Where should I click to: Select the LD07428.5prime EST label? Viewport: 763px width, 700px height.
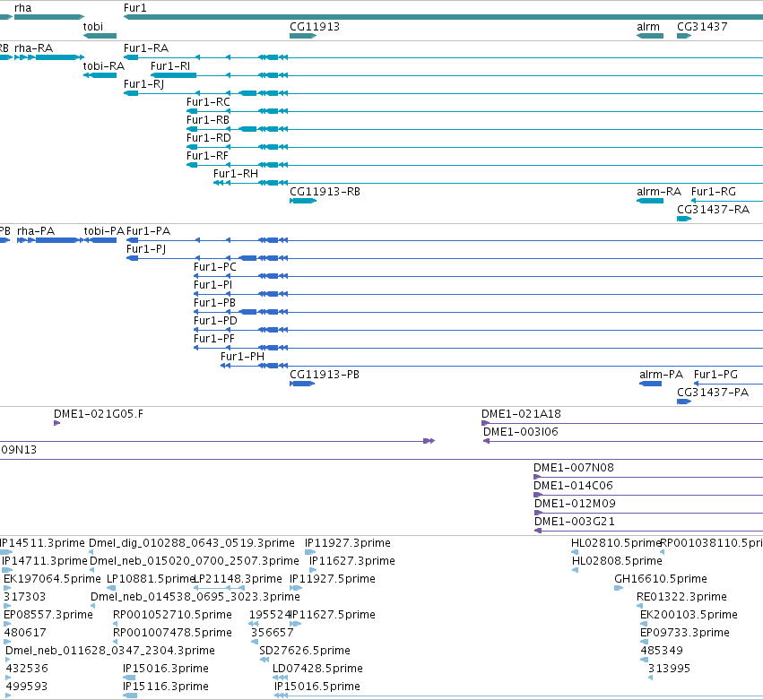pyautogui.click(x=317, y=669)
